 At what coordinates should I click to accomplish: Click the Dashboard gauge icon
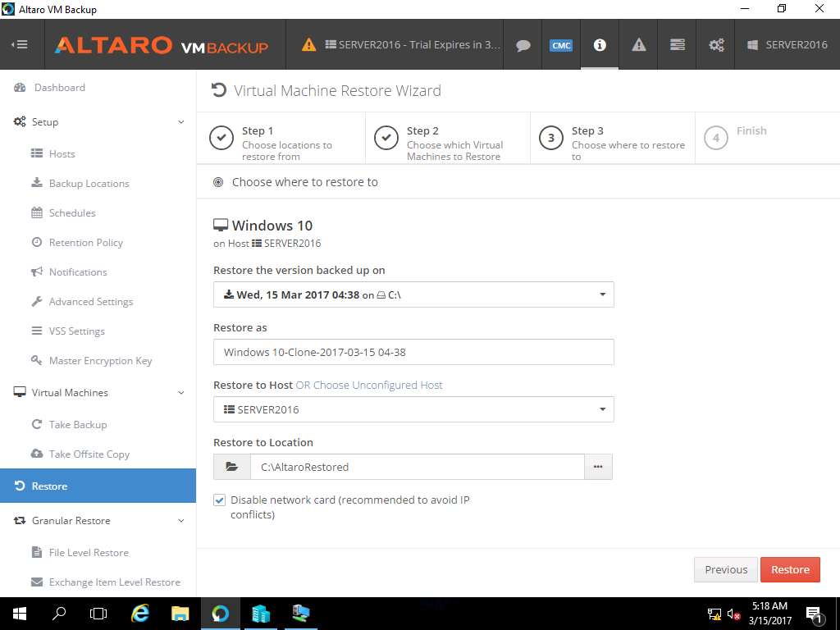pos(20,87)
